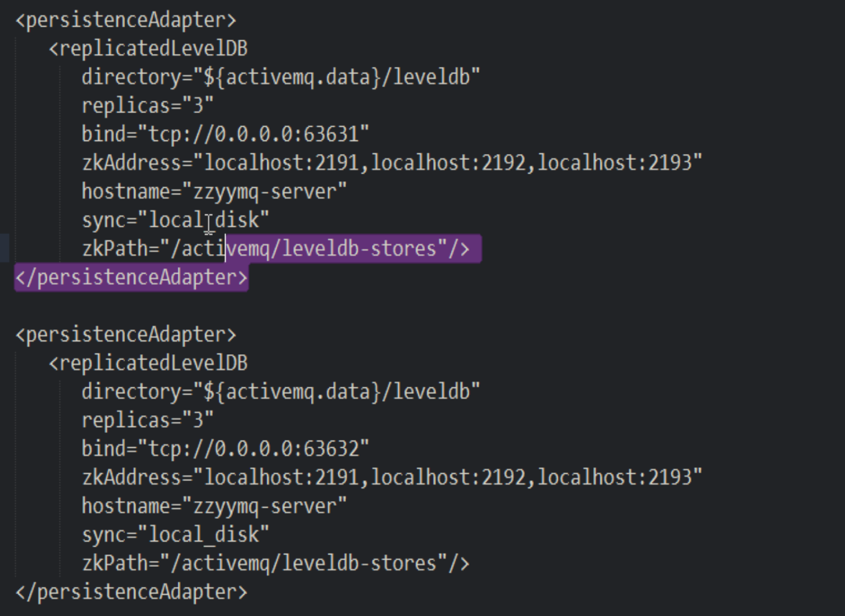Click <replicatedLevelDB in the block with port 63631
845x616 pixels.
click(x=148, y=48)
